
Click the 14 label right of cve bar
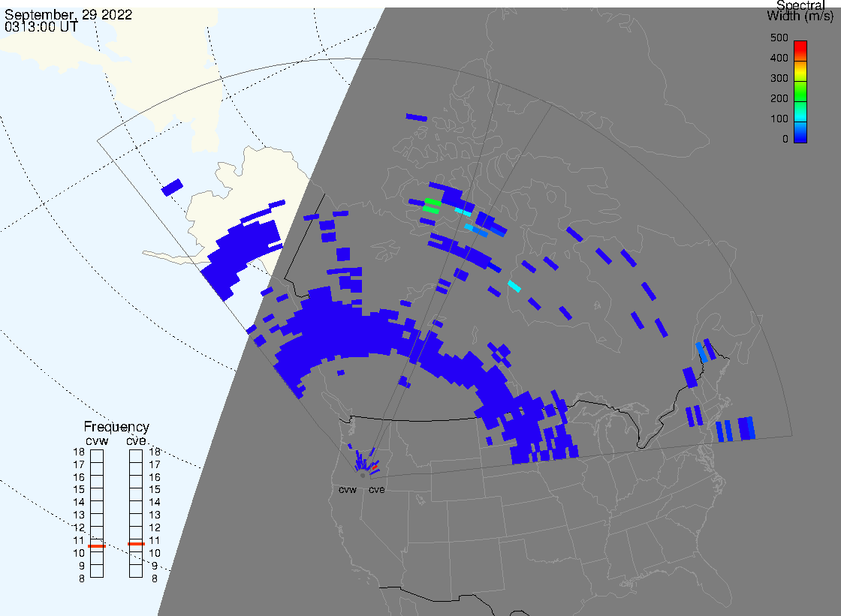tap(155, 503)
